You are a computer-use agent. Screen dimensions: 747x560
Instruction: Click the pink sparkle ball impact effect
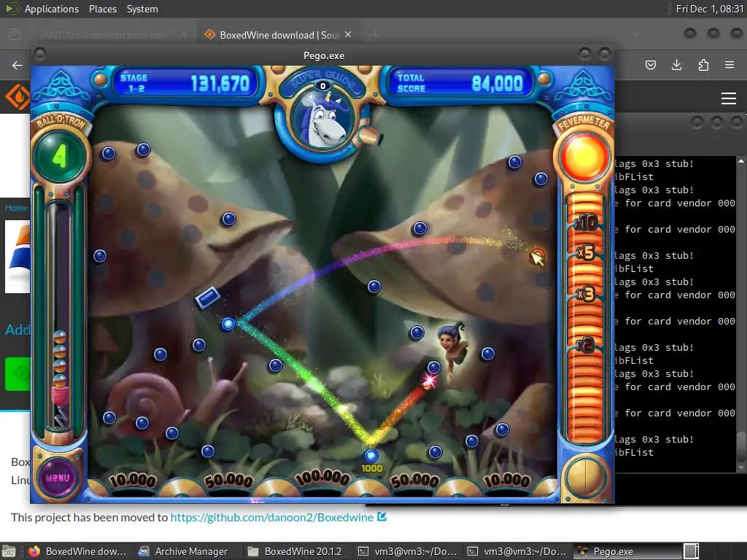pos(429,381)
